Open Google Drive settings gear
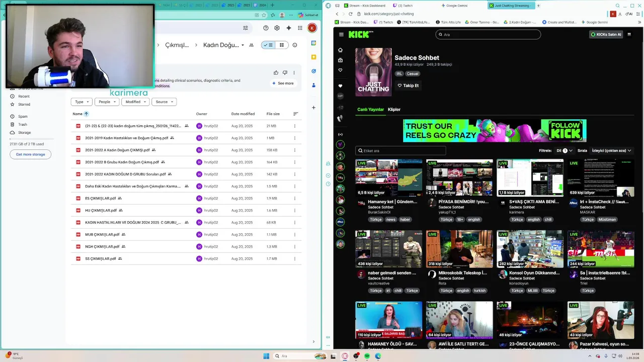 coord(277,28)
